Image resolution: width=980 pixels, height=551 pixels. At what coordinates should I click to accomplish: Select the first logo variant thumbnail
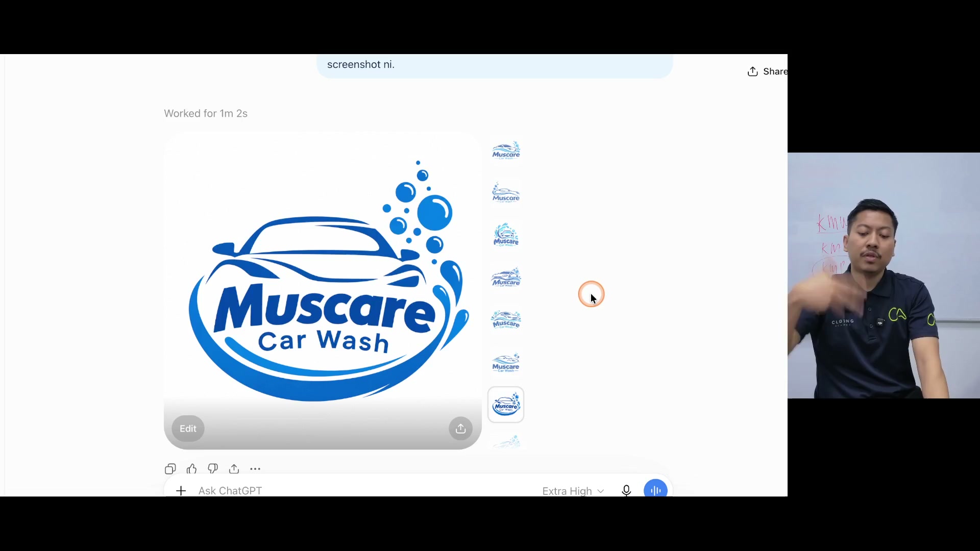(506, 151)
